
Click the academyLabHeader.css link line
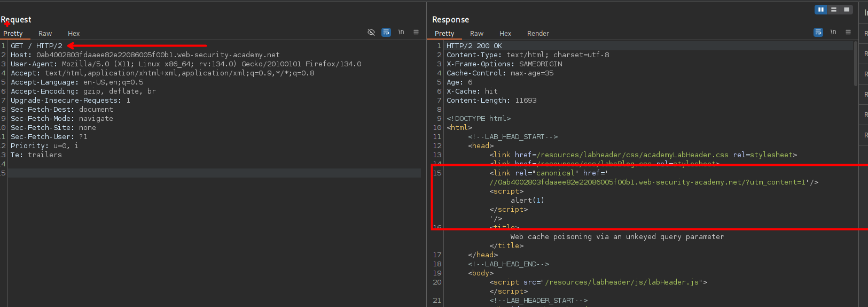click(643, 155)
